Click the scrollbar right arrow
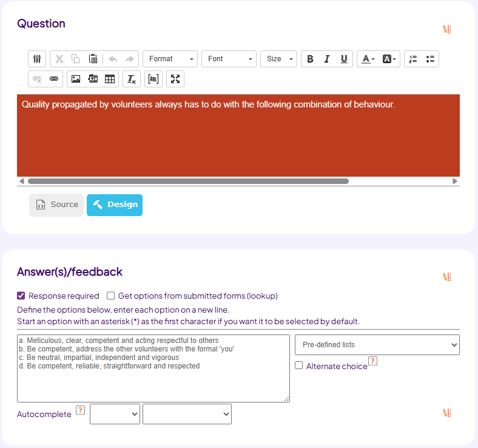Image resolution: width=478 pixels, height=448 pixels. 455,181
